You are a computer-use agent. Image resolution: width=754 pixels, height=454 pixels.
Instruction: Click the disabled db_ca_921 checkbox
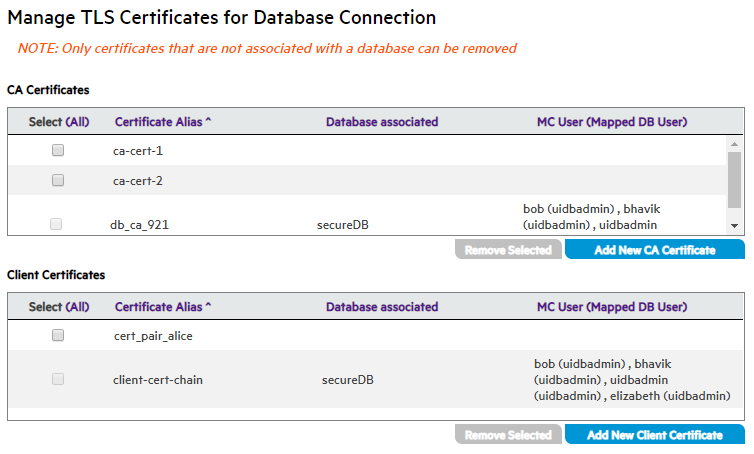[x=56, y=224]
